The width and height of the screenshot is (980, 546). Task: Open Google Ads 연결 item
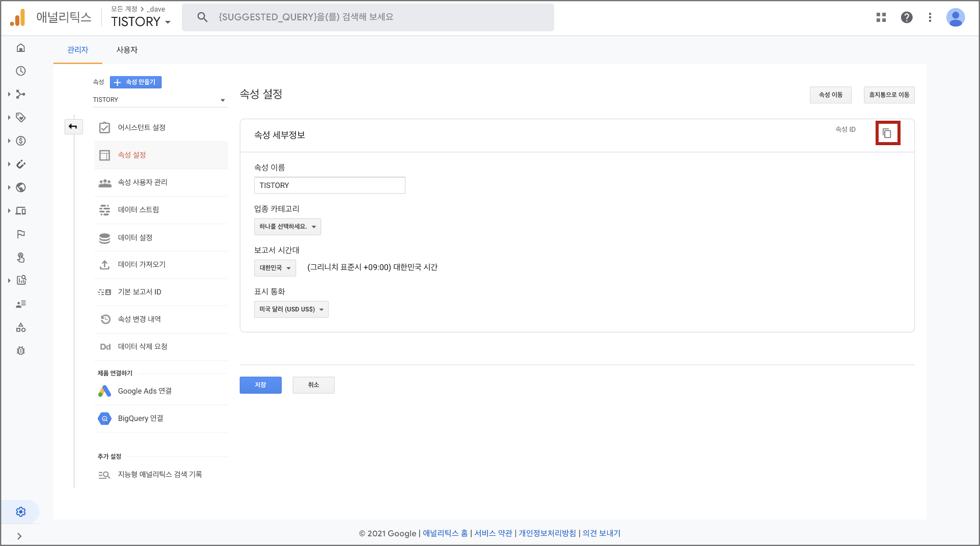tap(161, 391)
